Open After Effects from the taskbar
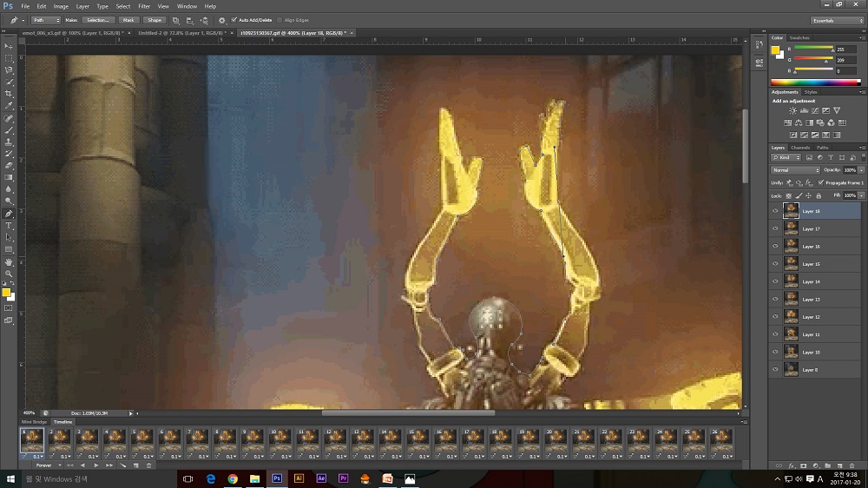This screenshot has height=488, width=868. [x=321, y=478]
